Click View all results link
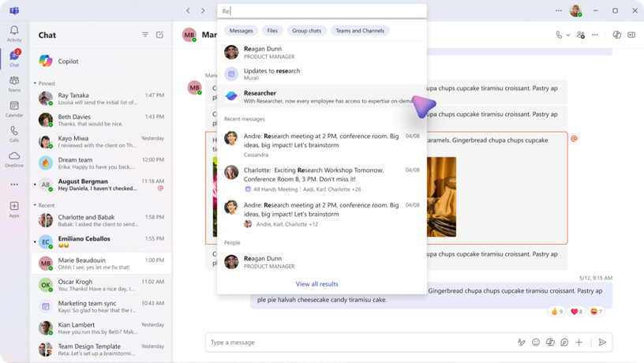644x363 pixels. pos(316,284)
